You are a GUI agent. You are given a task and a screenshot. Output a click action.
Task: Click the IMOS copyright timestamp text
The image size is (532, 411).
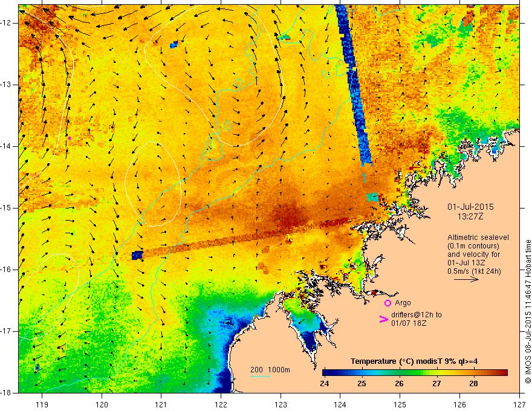pyautogui.click(x=528, y=311)
